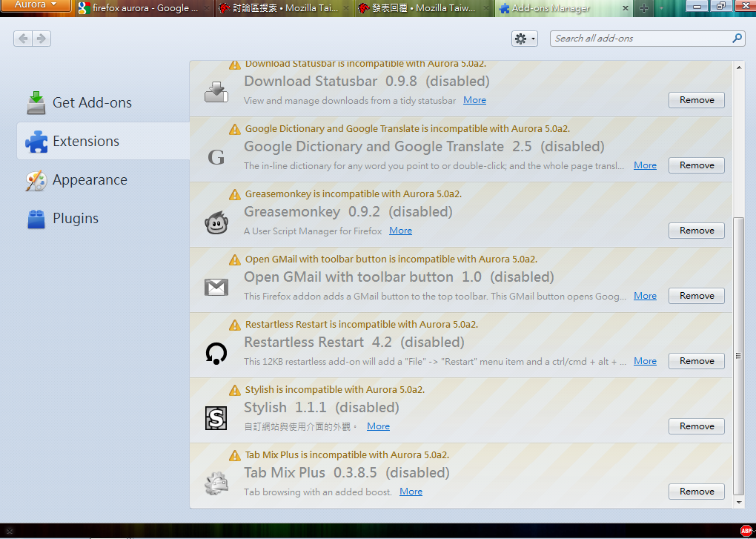The width and height of the screenshot is (756, 539).
Task: Open the Appearance category
Action: (x=103, y=179)
